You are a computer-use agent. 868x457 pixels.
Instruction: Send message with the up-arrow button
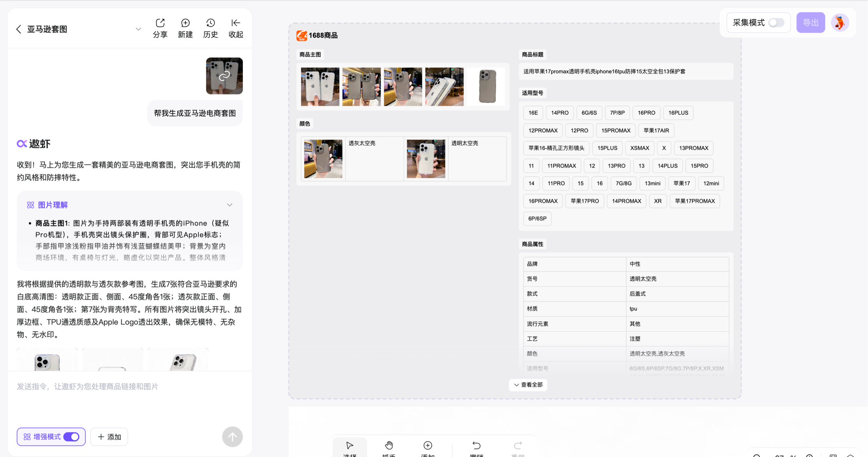pyautogui.click(x=232, y=437)
